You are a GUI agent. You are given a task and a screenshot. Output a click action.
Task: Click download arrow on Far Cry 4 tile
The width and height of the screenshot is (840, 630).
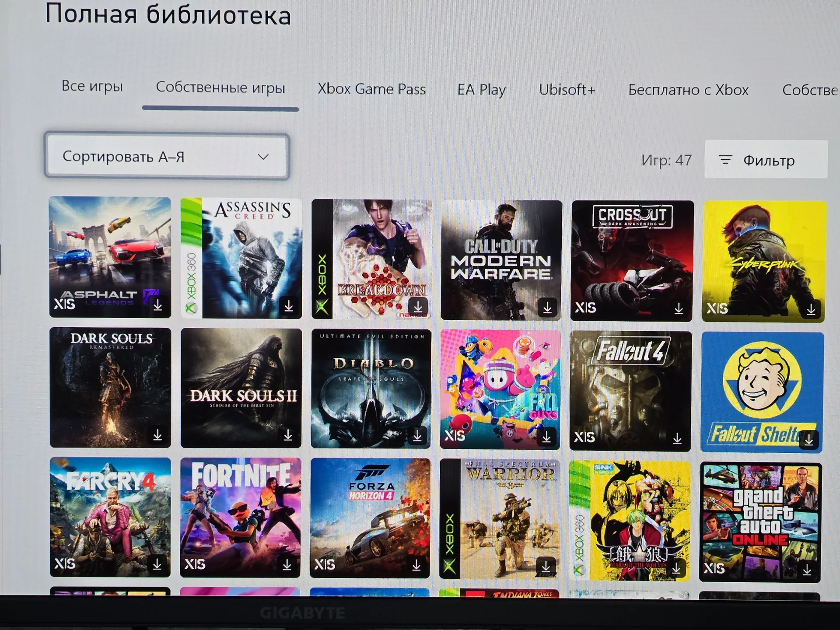pos(157,564)
